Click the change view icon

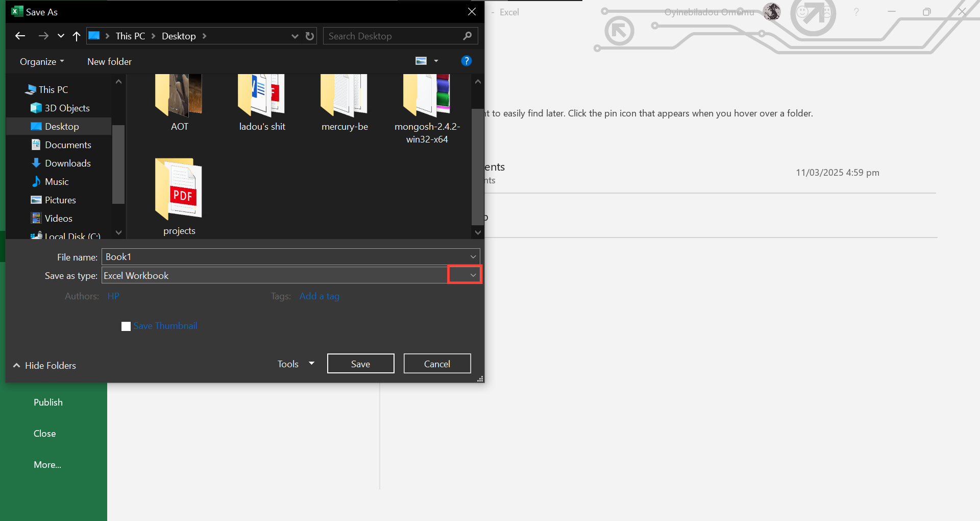coord(421,61)
